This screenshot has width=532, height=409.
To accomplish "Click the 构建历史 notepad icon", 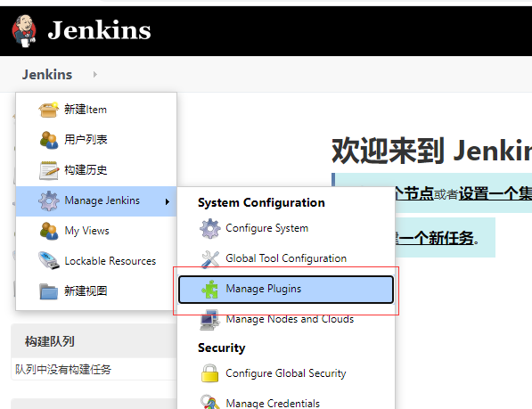I will click(49, 170).
